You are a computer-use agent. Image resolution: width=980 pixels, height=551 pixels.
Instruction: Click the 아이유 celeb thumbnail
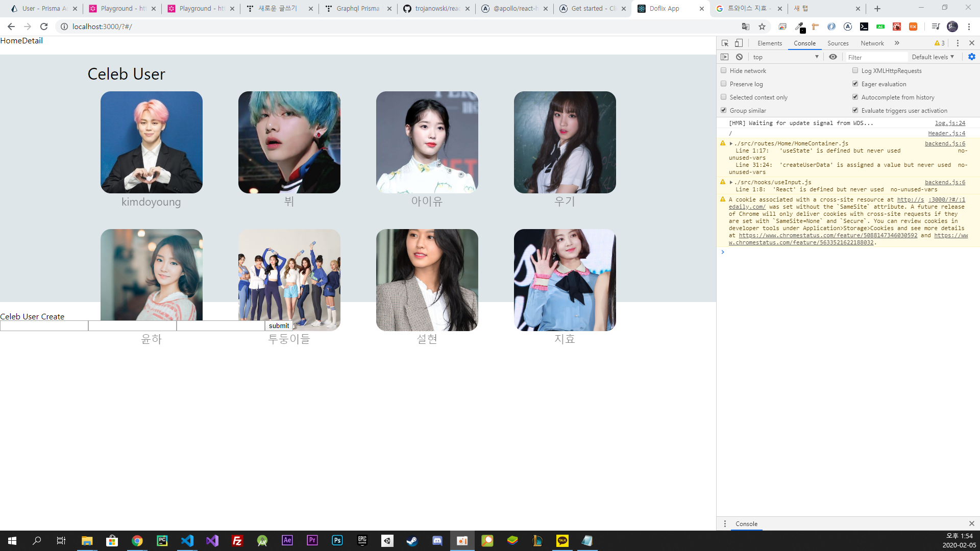coord(427,142)
